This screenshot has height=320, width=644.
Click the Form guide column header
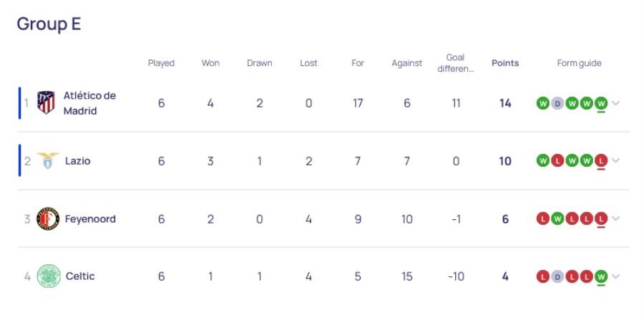pos(579,63)
